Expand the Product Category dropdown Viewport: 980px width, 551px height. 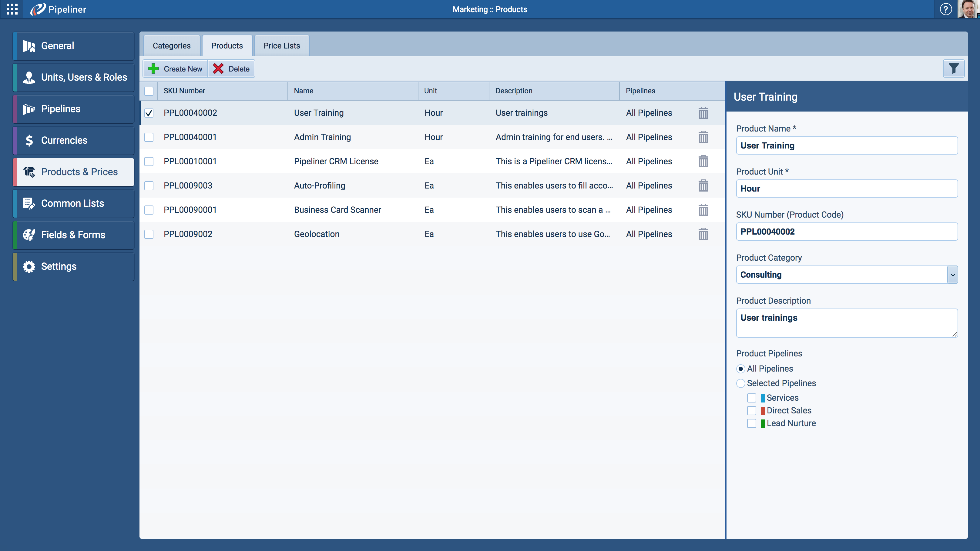[x=952, y=275]
